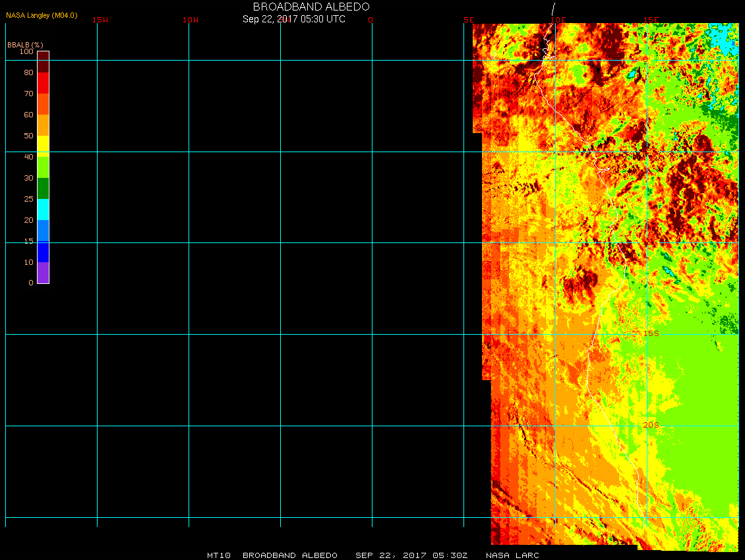The image size is (745, 560).
Task: Click the NASA LARC footer text
Action: point(512,555)
